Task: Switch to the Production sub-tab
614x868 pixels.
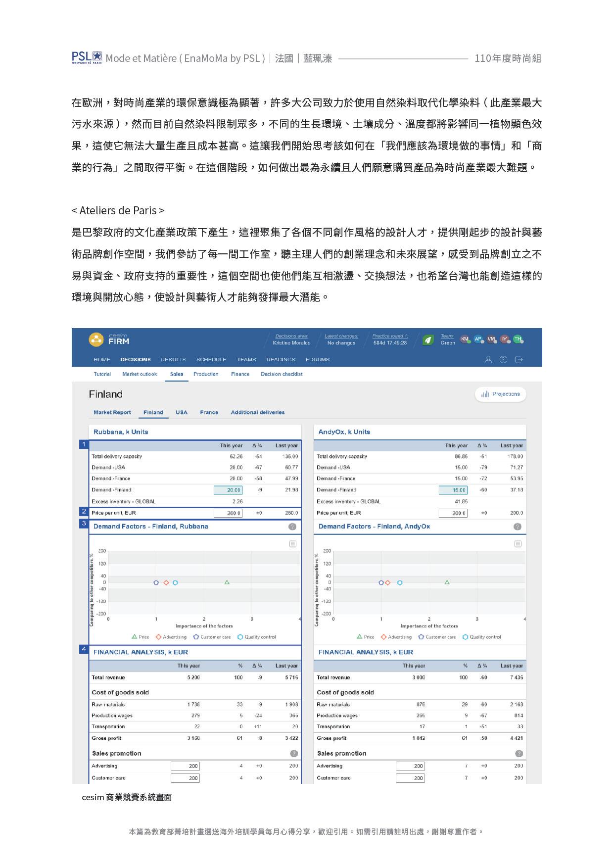Action: 206,374
